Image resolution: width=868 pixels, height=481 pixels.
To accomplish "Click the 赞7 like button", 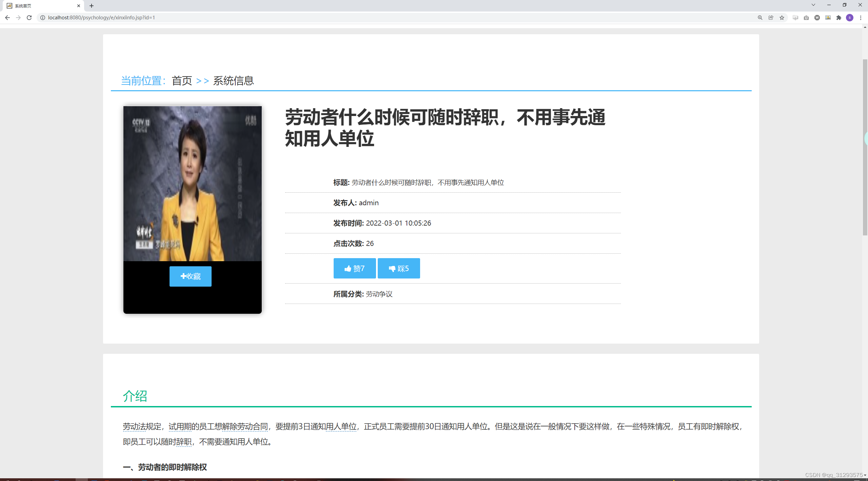I will [354, 268].
